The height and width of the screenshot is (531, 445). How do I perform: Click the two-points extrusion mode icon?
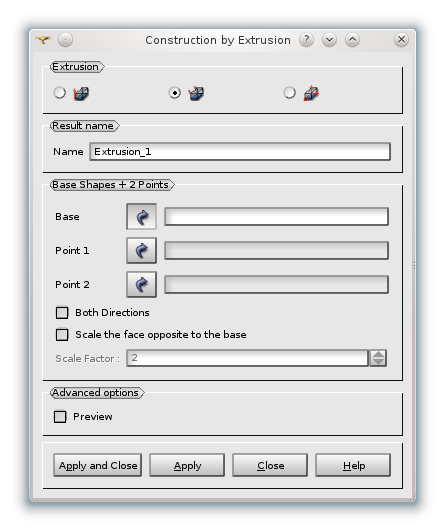tap(196, 93)
